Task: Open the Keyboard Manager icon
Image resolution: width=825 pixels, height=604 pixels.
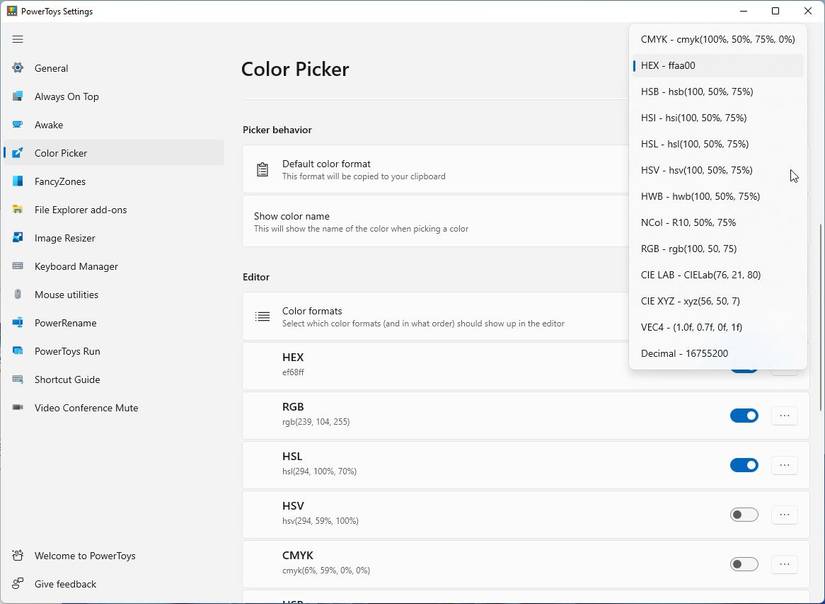Action: pos(20,266)
